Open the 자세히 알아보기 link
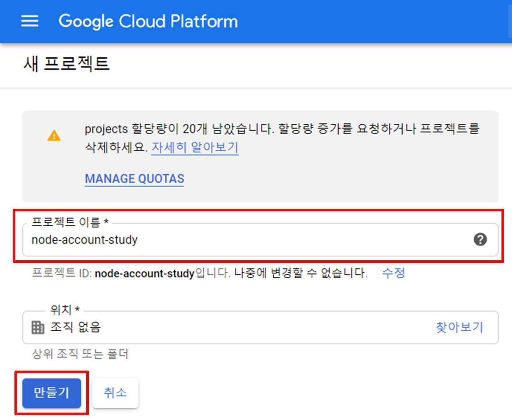The image size is (512, 420). [x=195, y=147]
